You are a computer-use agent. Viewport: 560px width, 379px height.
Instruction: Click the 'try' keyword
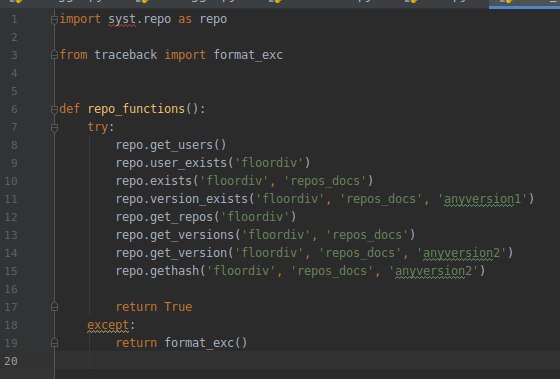[x=98, y=127]
